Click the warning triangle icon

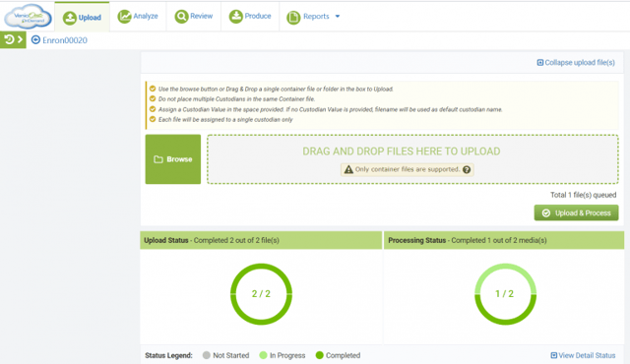point(348,169)
